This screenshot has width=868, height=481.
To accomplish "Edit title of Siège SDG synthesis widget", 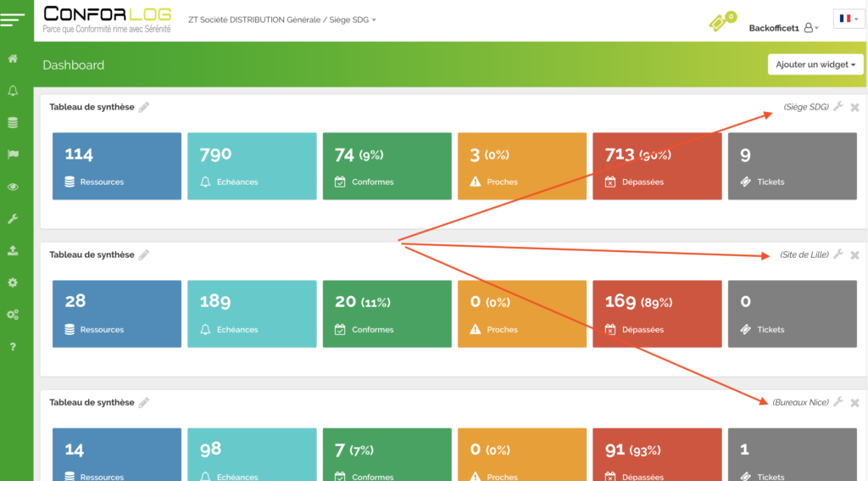I will coord(144,107).
